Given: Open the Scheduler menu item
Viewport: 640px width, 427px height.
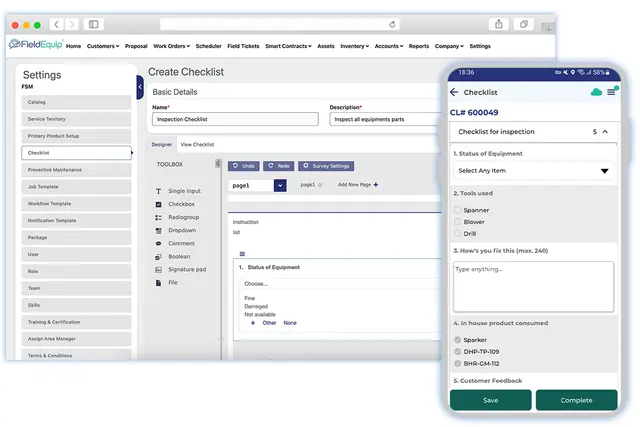Looking at the screenshot, I should (208, 46).
